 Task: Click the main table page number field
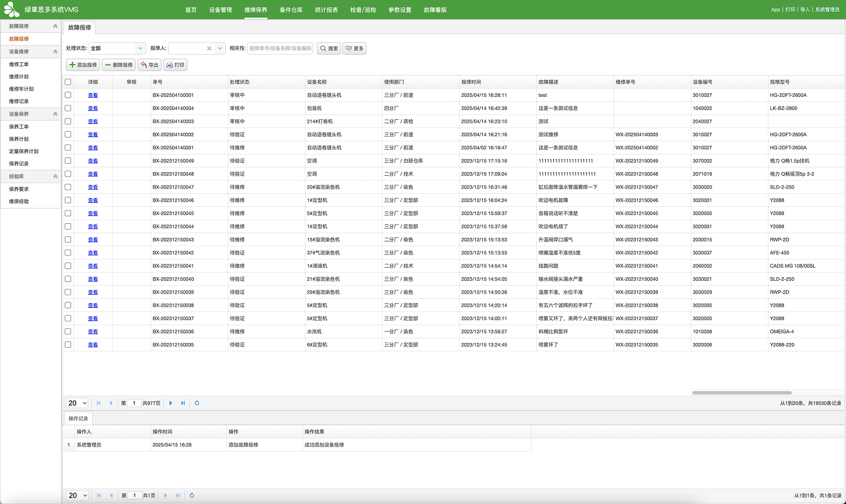[x=134, y=403]
